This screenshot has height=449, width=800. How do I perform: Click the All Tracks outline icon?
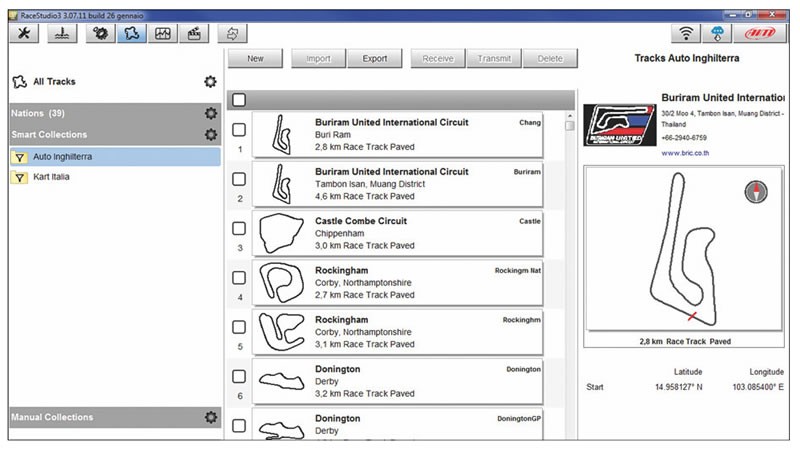tap(19, 82)
